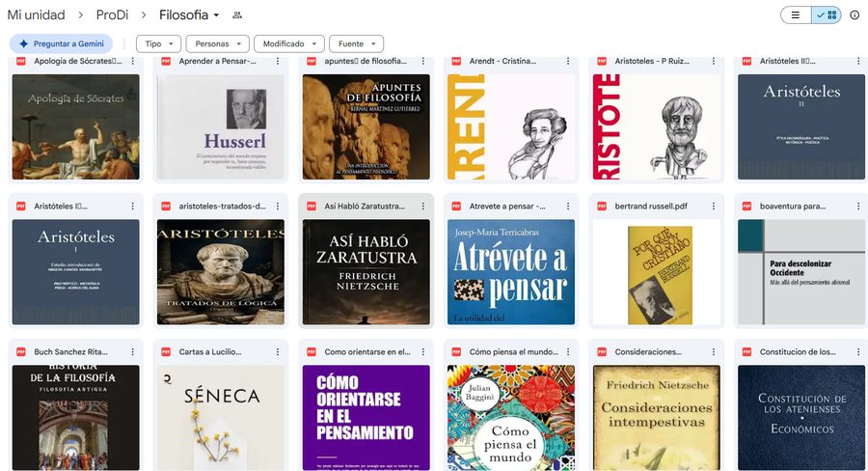
Task: Open more options for Aristoteles - P Ruiz file
Action: click(x=714, y=61)
